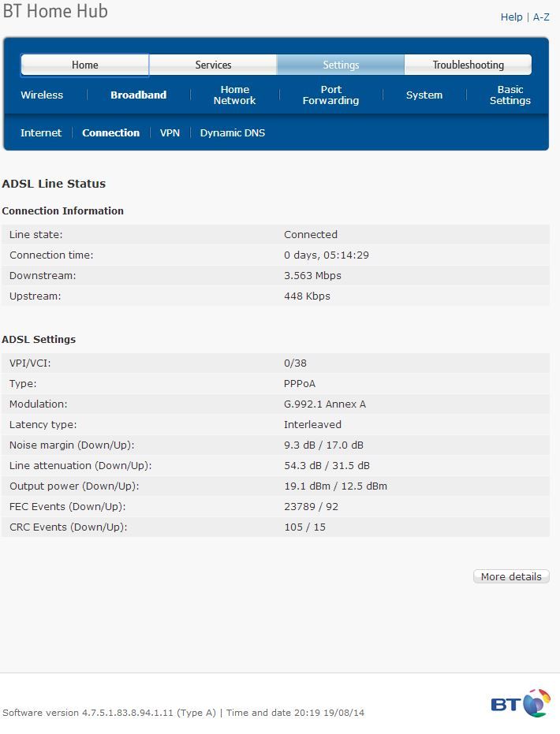Select the Connection sub-menu

pos(111,133)
